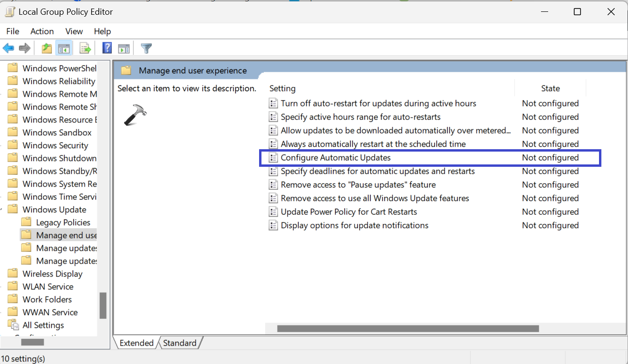The image size is (628, 364).
Task: Click the policy icon beside Turn off auto-restart setting
Action: tap(273, 104)
